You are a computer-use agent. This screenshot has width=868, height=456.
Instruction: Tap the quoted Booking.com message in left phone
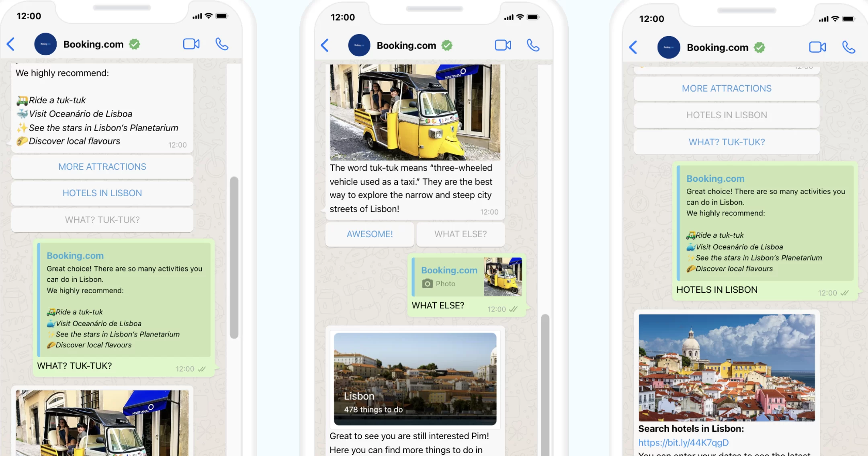pyautogui.click(x=124, y=300)
